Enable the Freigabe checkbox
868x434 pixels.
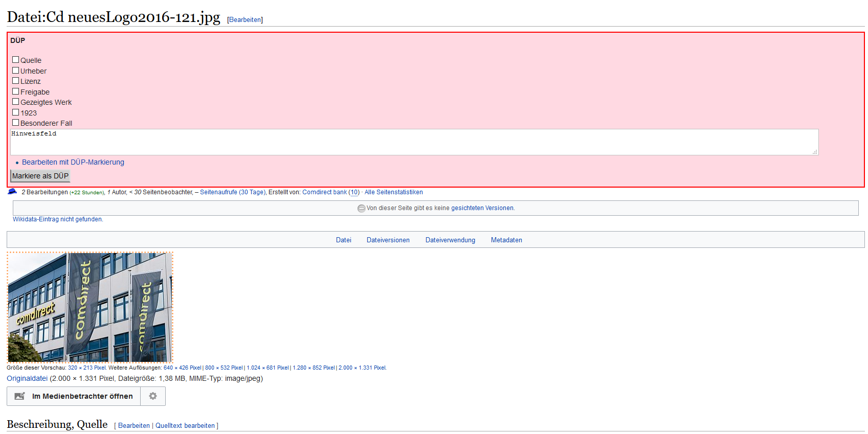[x=15, y=92]
